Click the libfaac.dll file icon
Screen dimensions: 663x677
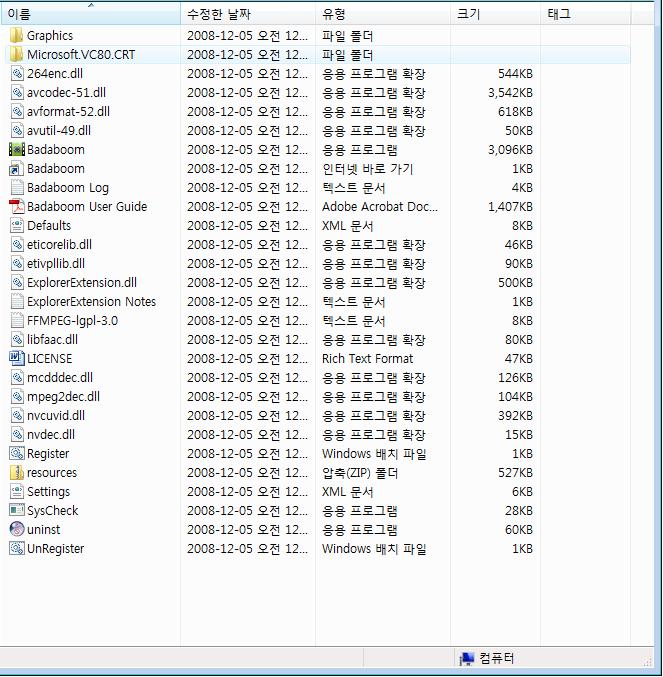[17, 339]
